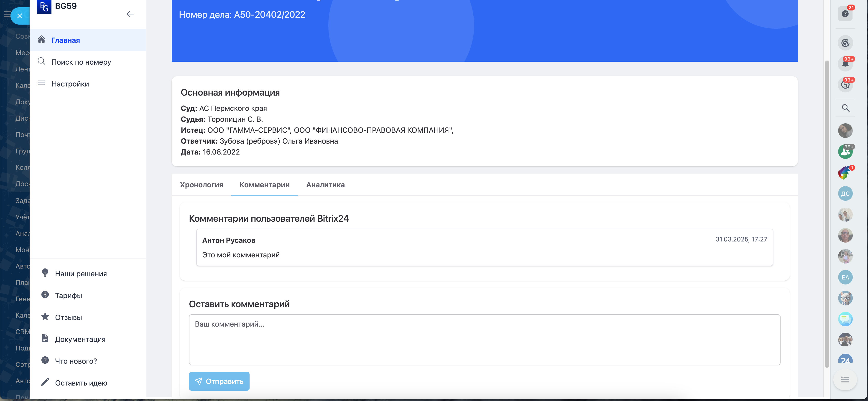
Task: Close the app slider with X button
Action: coord(20,16)
